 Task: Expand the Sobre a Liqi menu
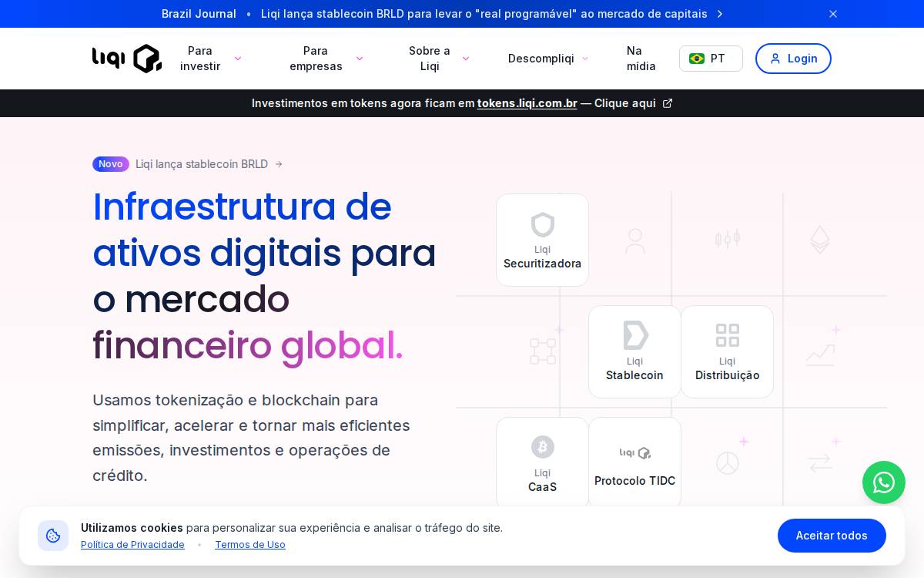439,59
